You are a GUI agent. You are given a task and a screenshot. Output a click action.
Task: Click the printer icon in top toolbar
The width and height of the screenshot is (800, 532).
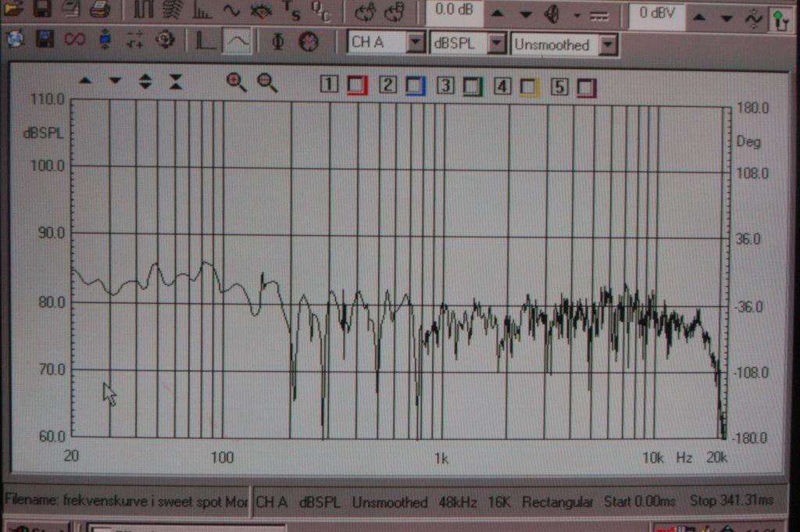(100, 9)
